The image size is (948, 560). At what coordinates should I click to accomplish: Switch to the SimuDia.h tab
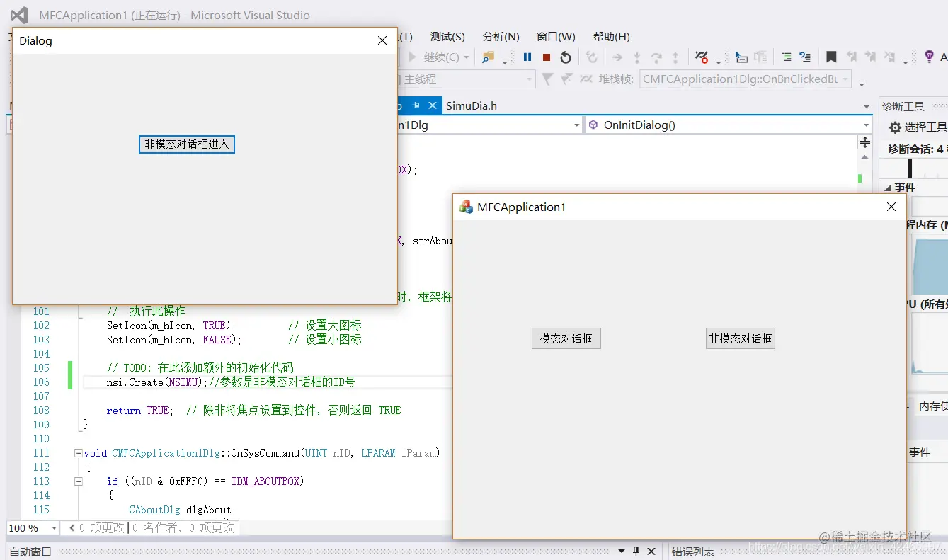pyautogui.click(x=472, y=105)
